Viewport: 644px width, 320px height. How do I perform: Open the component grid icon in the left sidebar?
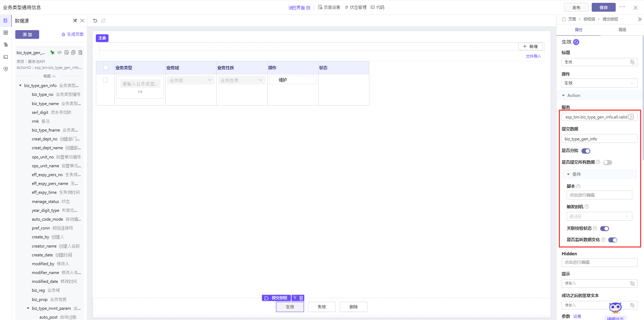coord(6,33)
